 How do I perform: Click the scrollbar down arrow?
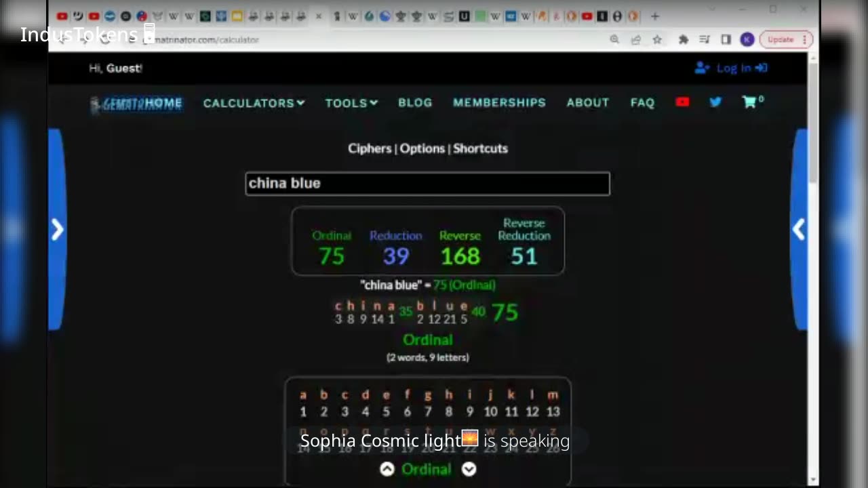pos(813,480)
